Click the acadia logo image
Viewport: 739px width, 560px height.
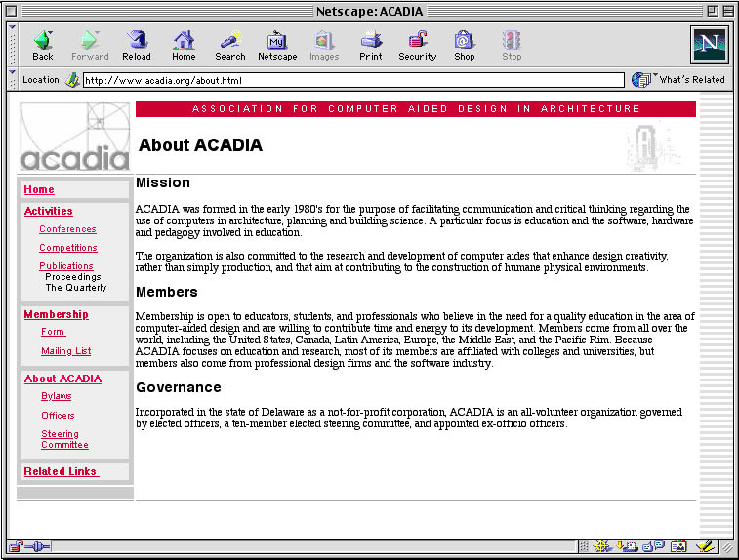pos(74,137)
